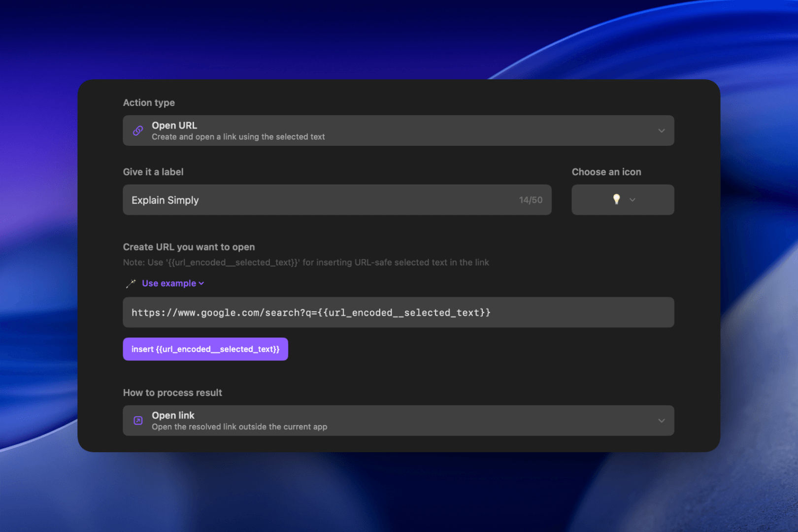Click the Give it a label heading

click(153, 172)
